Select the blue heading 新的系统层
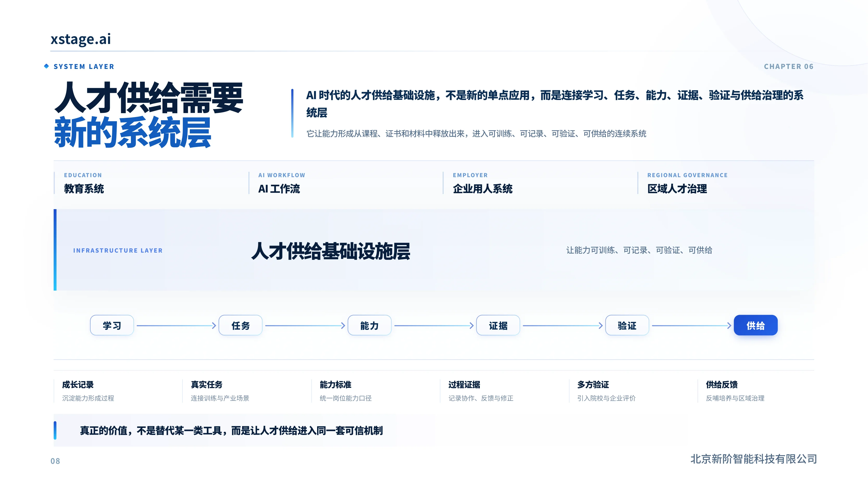The image size is (868, 488). point(133,132)
